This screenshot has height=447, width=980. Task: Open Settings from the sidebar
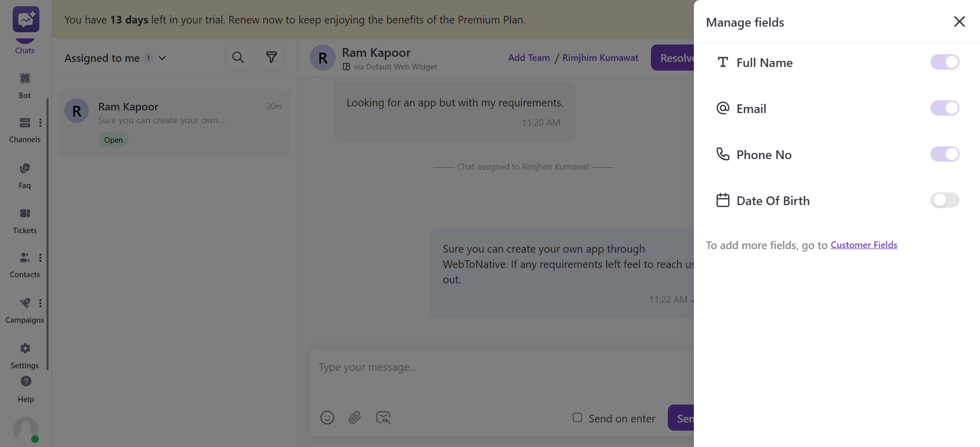pyautogui.click(x=25, y=355)
